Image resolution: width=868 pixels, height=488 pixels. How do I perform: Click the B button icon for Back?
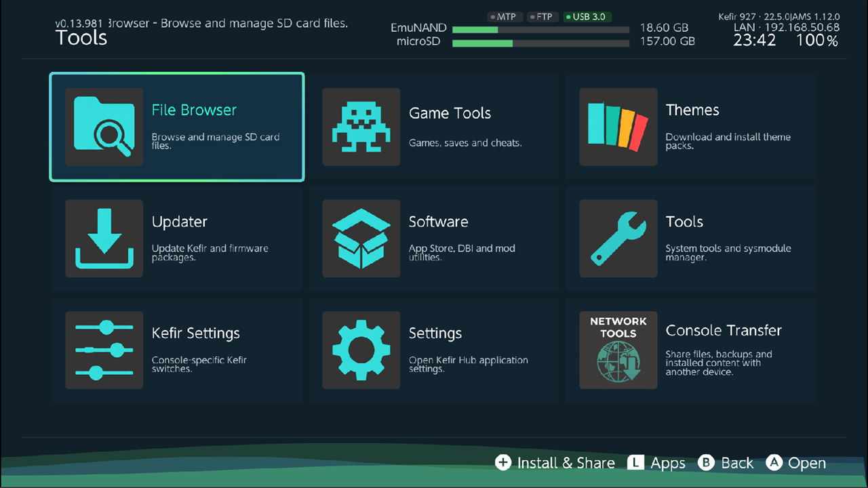point(706,463)
